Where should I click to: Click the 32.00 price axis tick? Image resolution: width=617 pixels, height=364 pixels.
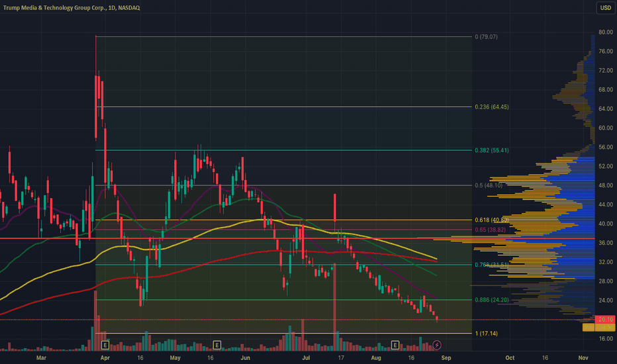pos(606,262)
